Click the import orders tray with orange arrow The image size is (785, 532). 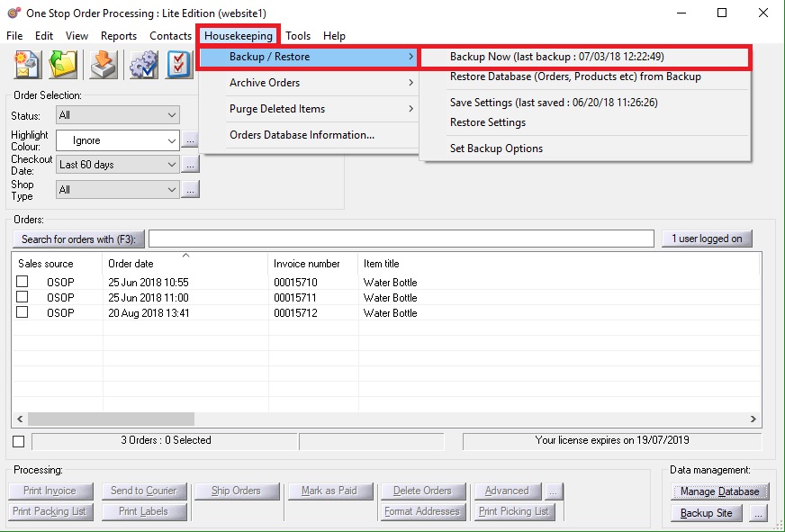pos(104,65)
